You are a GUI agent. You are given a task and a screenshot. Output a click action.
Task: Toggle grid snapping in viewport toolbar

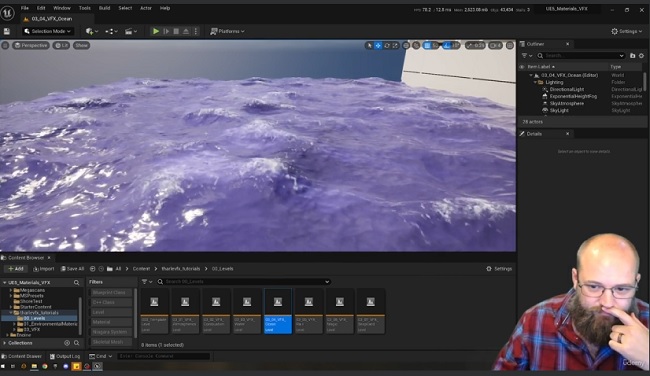(427, 45)
